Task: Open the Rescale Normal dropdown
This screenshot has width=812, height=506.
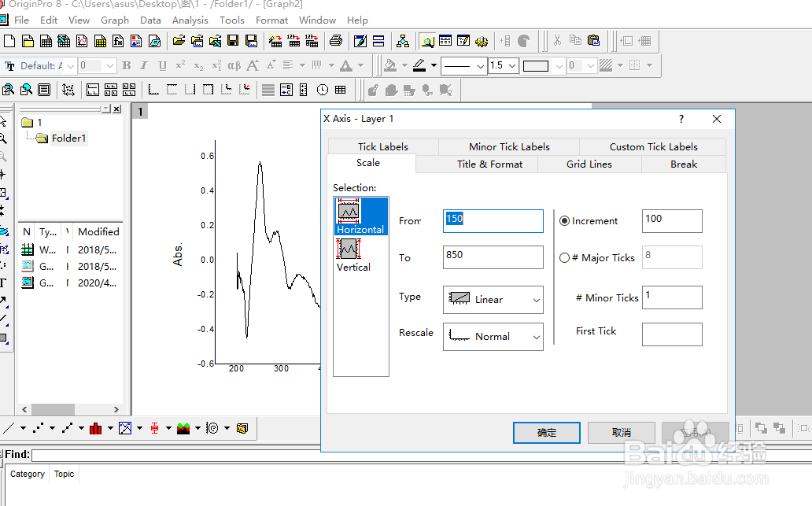Action: [x=493, y=337]
